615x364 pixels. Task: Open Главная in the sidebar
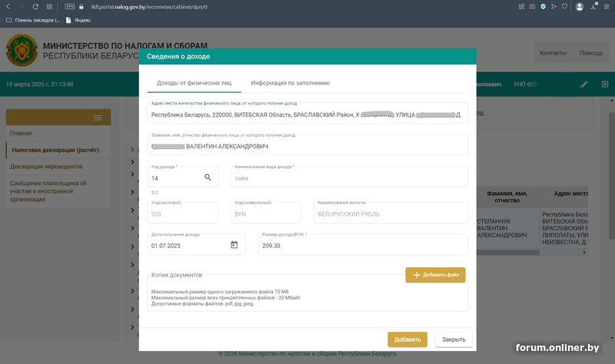pyautogui.click(x=58, y=133)
